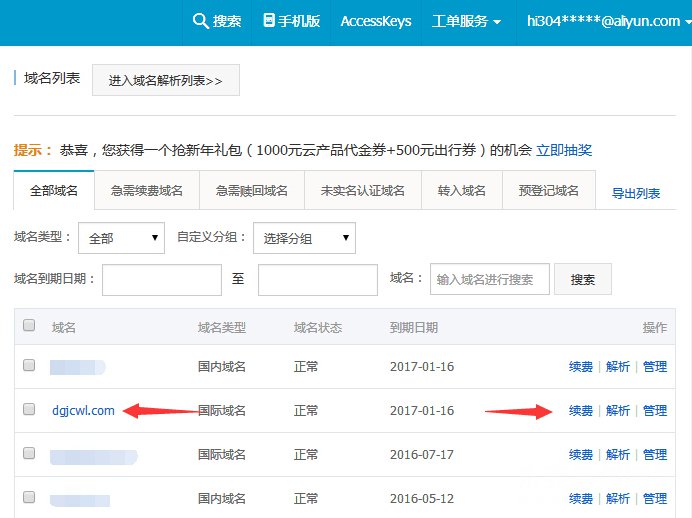Click 续费 in the dgjcwl.com row
Screen dimensions: 692x518
coord(581,411)
